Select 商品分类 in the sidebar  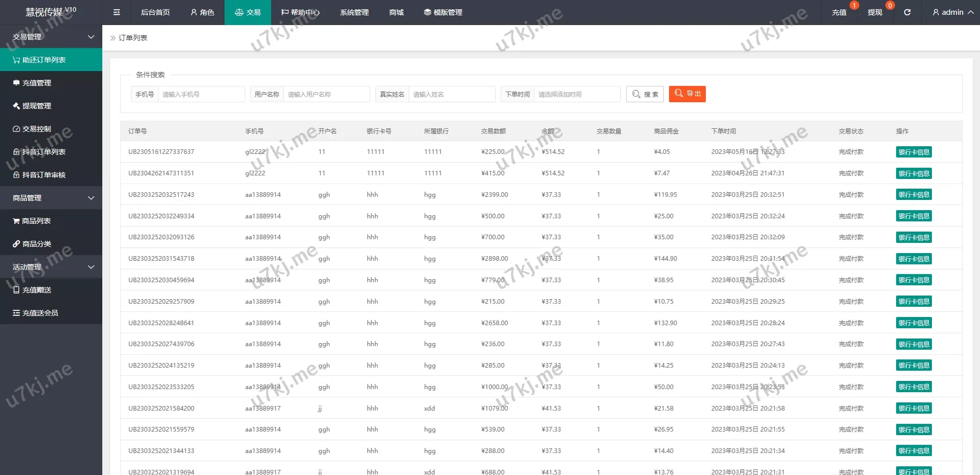pos(37,244)
